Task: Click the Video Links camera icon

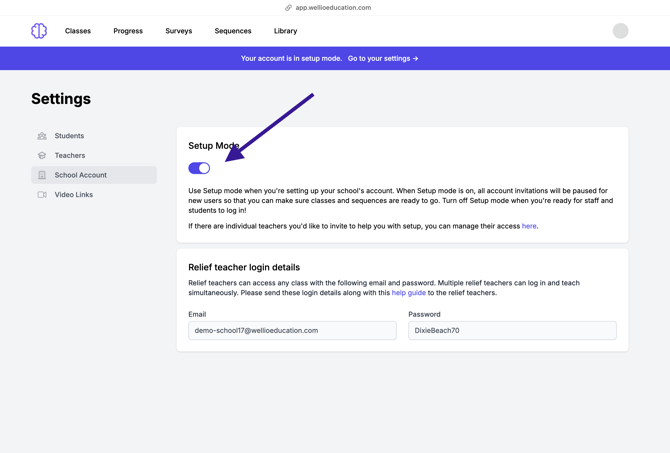Action: [x=42, y=195]
